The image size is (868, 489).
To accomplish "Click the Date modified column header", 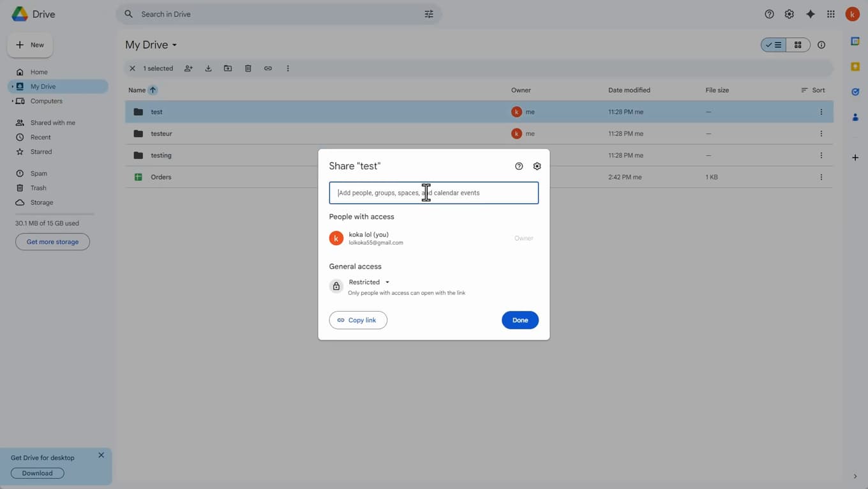I will [x=629, y=90].
